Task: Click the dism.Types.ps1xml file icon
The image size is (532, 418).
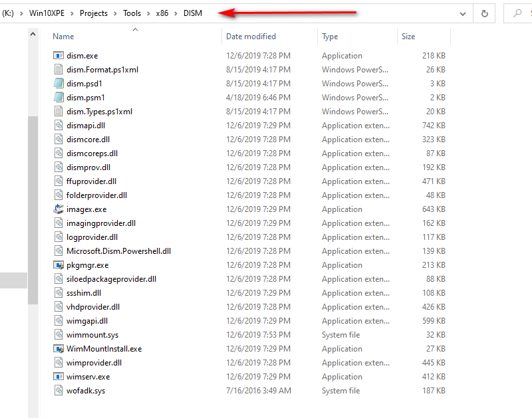Action: (59, 112)
